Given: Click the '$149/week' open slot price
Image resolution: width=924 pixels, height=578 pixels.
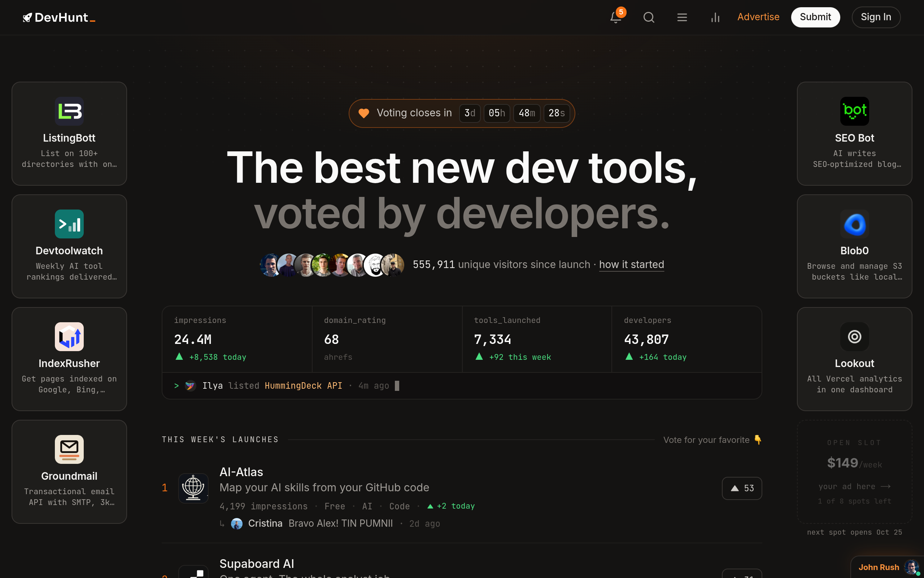Looking at the screenshot, I should (x=854, y=463).
